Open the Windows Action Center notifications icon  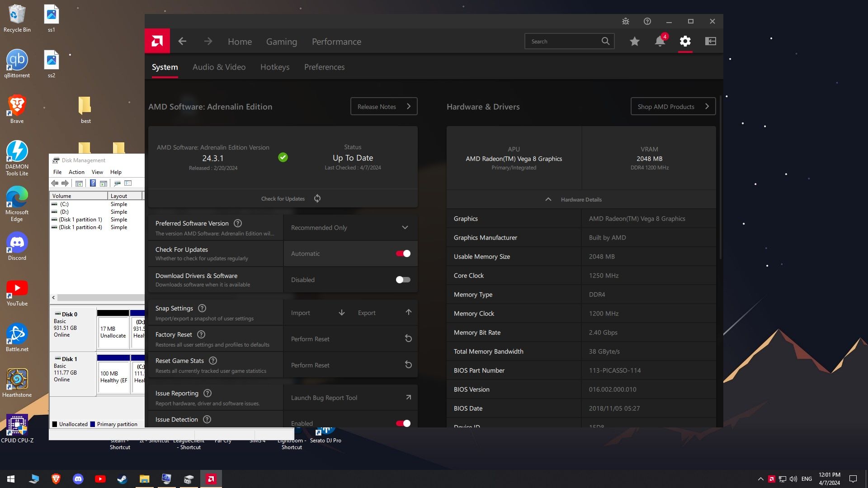tap(853, 479)
